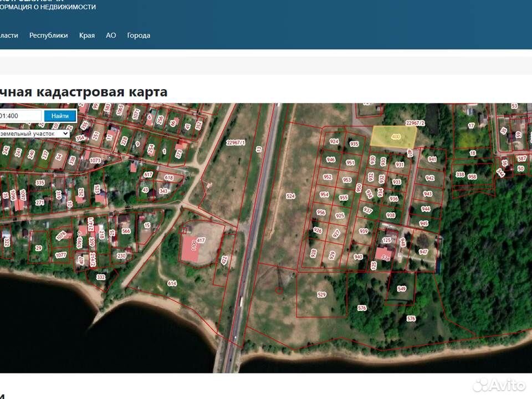Viewport: 532px width, 399px height.
Task: Click parcel labeled 22967/1
Action: pos(236,142)
